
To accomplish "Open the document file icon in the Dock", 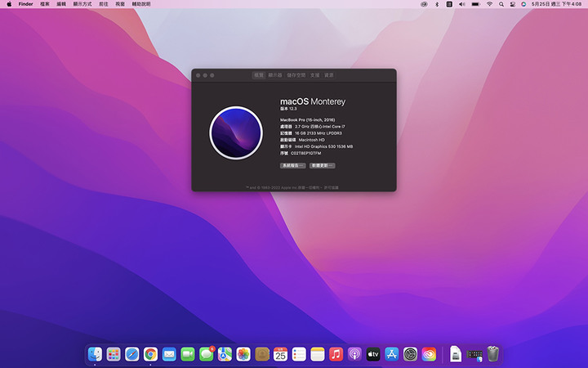I will coord(456,354).
